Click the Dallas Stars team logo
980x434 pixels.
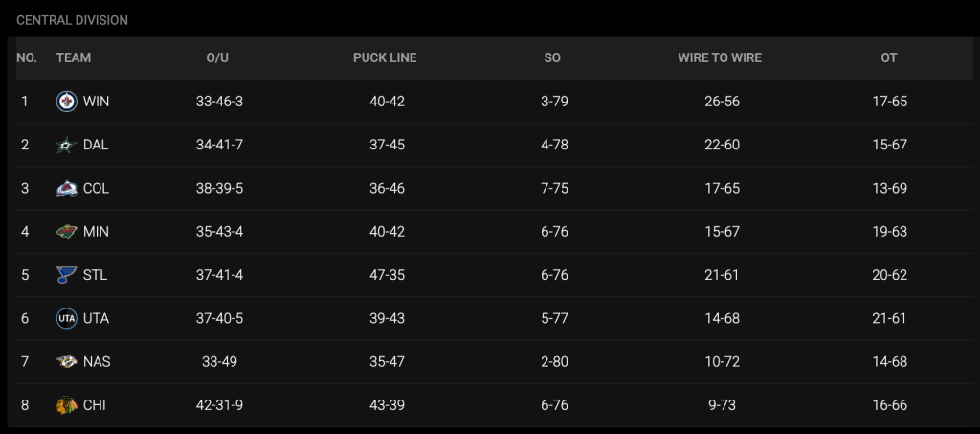(x=66, y=145)
